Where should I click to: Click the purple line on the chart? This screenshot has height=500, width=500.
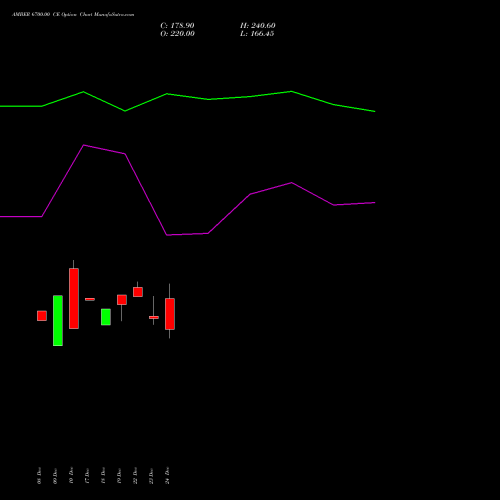[187, 190]
